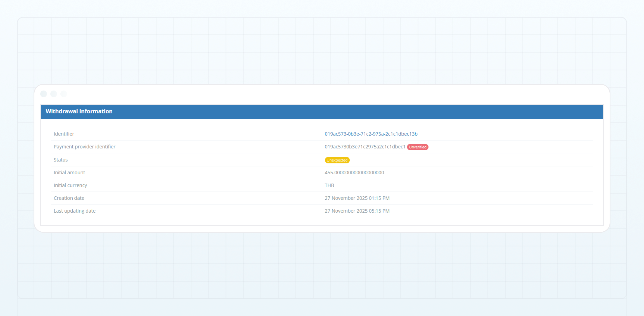Click the first window control dot
The width and height of the screenshot is (644, 316).
click(44, 94)
